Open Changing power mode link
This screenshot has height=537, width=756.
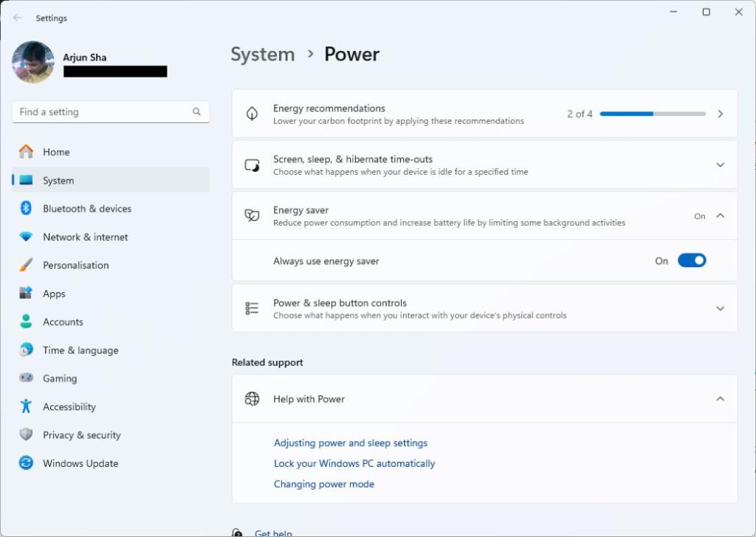(x=324, y=484)
